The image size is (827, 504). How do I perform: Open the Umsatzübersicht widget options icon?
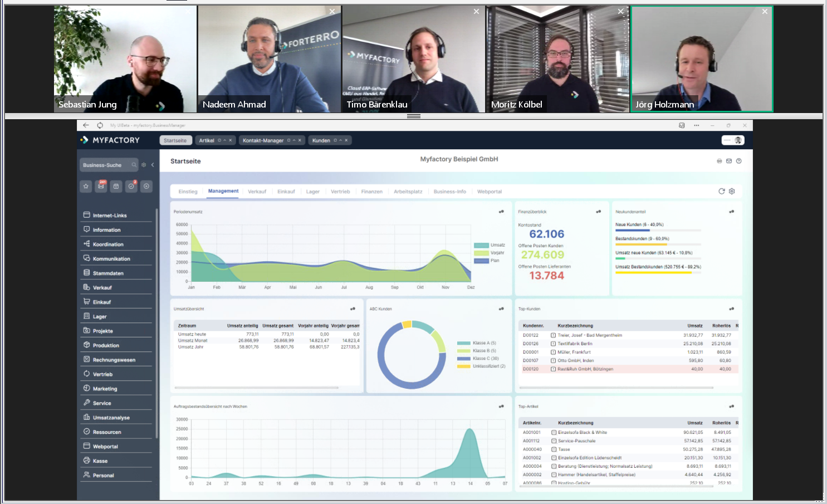click(x=353, y=309)
